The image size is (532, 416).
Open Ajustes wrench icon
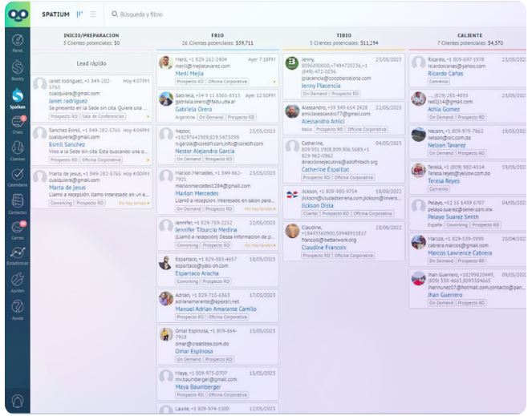pyautogui.click(x=17, y=281)
